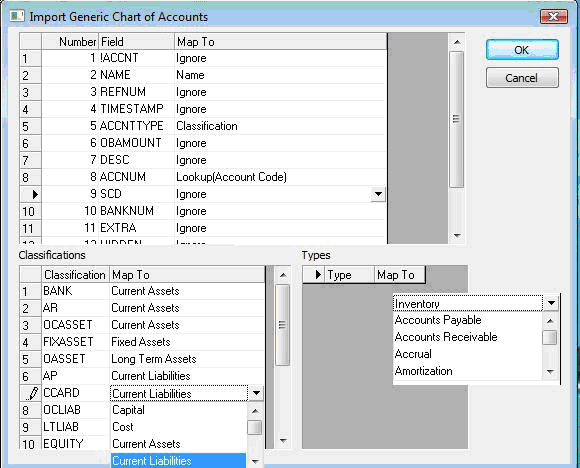Select the Ignore cell for !ACCNT

[280, 58]
